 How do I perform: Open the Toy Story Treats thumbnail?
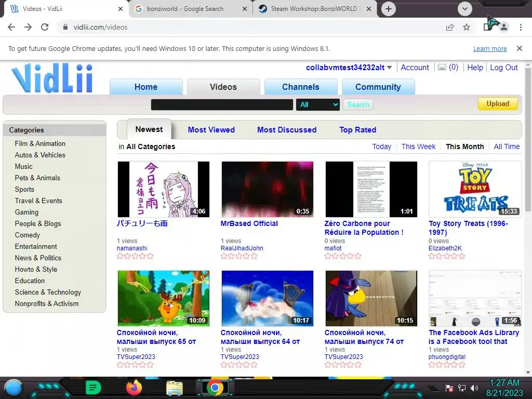[475, 189]
